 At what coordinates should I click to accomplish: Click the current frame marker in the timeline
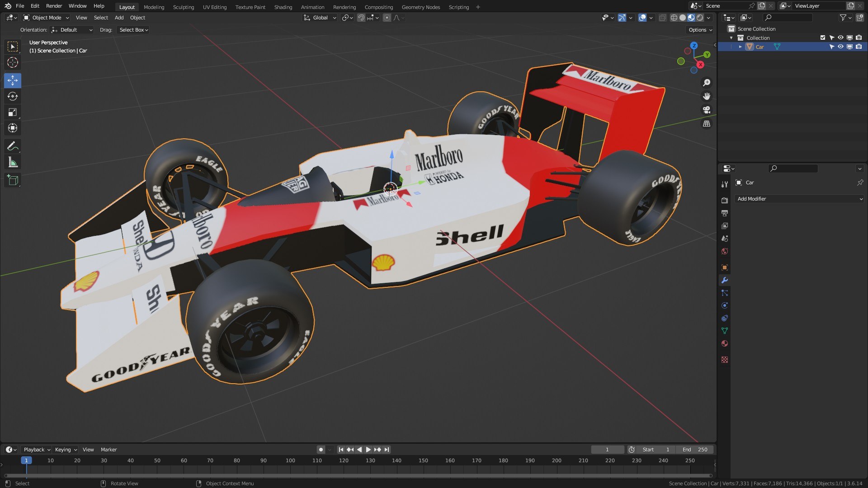tap(26, 460)
